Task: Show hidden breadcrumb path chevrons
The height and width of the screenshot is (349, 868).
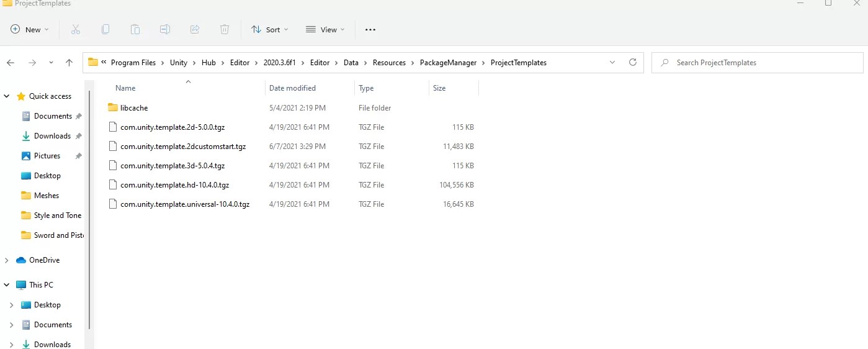Action: point(104,62)
